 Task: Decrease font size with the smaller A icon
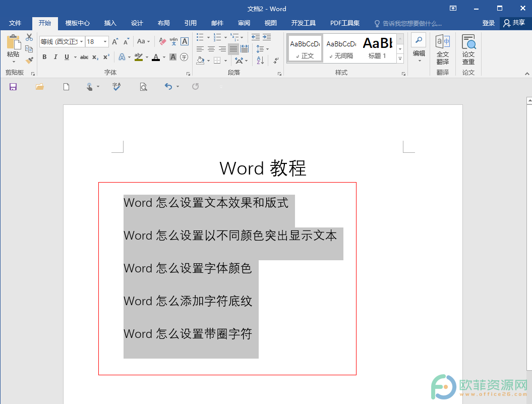126,42
